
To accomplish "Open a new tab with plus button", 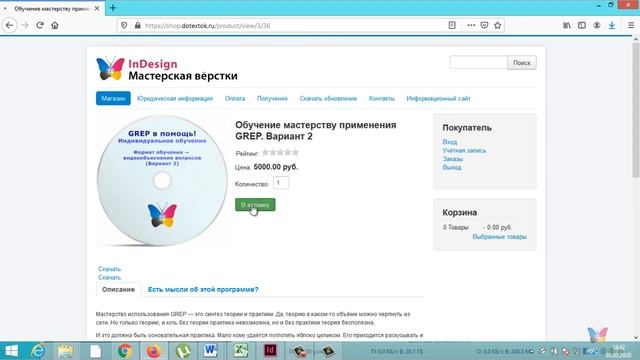I will click(x=113, y=8).
